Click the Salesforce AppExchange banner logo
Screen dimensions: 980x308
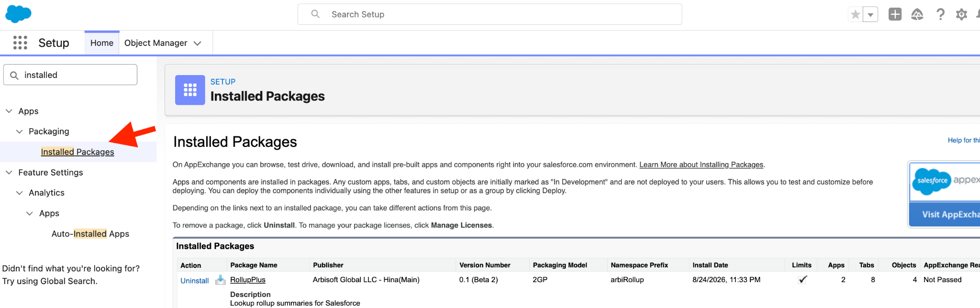(x=945, y=181)
